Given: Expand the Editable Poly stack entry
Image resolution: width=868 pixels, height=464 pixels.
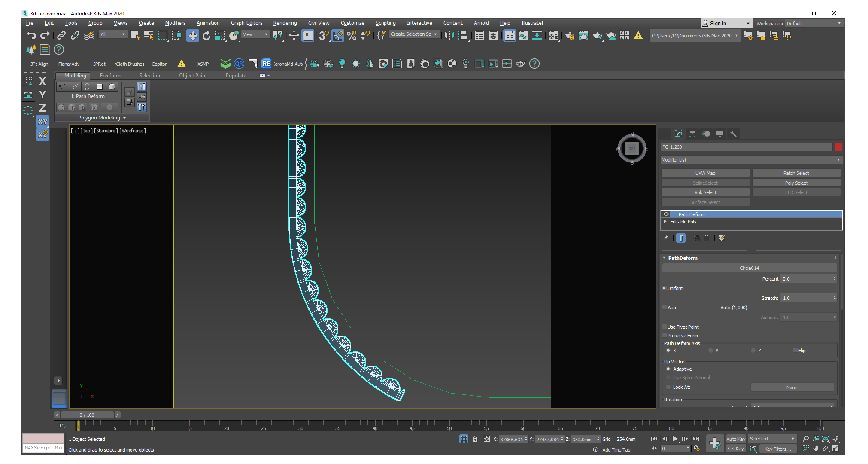Looking at the screenshot, I should click(665, 222).
